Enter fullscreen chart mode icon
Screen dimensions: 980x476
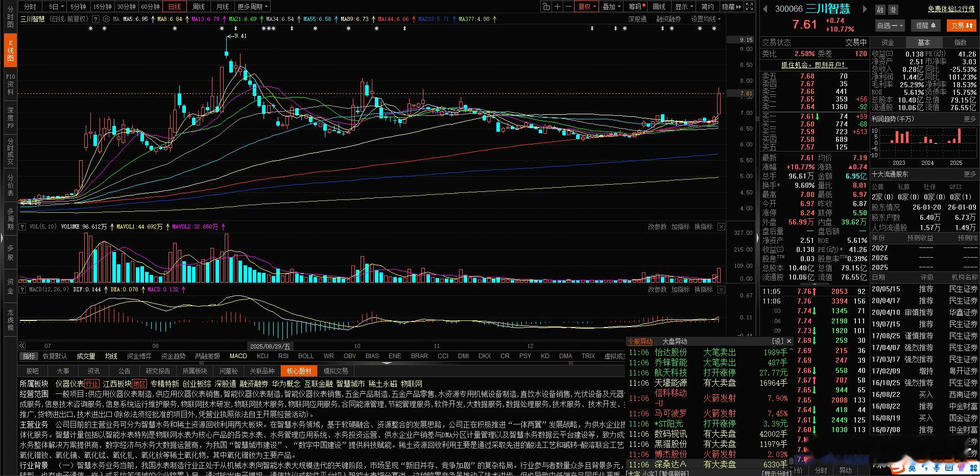pos(749,7)
